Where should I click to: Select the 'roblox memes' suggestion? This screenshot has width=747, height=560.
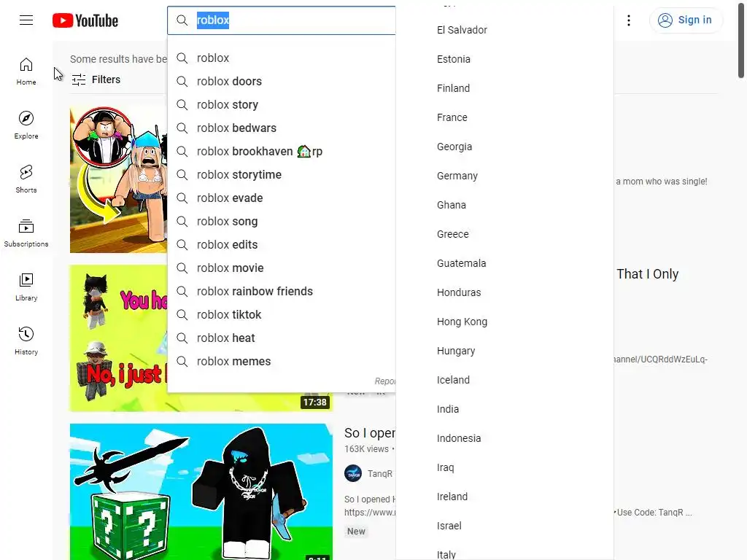point(282,361)
